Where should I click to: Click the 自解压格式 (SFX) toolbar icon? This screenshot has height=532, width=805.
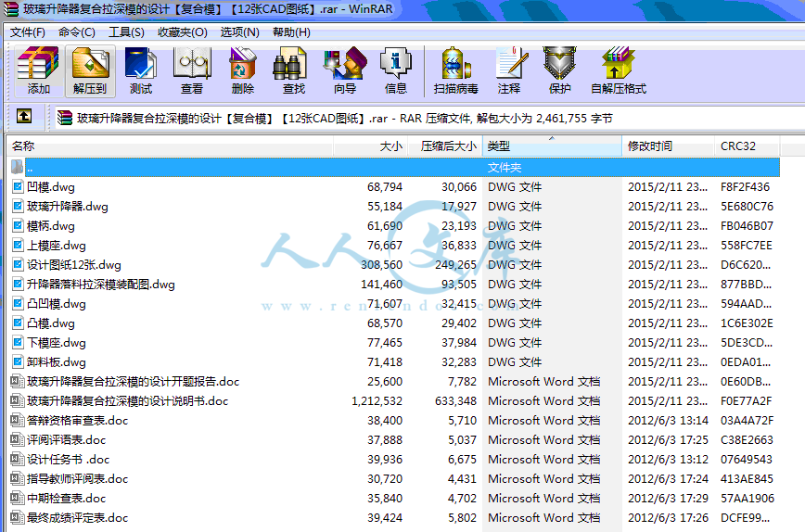(618, 70)
